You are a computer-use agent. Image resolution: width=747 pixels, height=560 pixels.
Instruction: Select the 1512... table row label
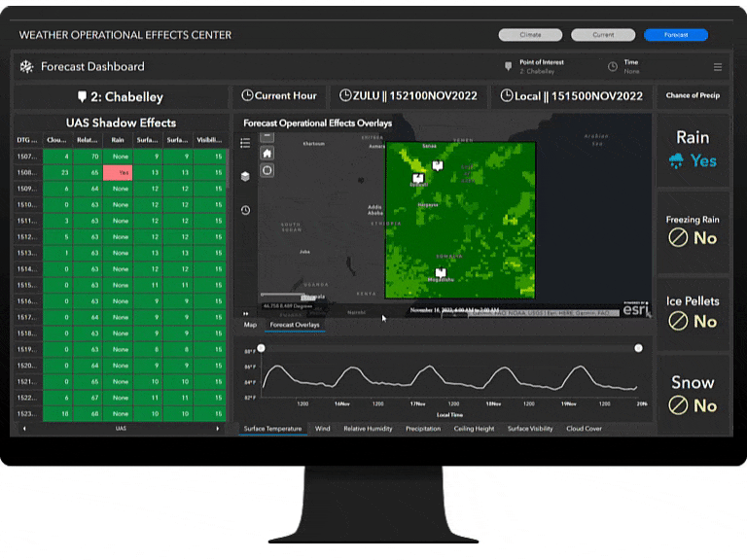point(27,236)
